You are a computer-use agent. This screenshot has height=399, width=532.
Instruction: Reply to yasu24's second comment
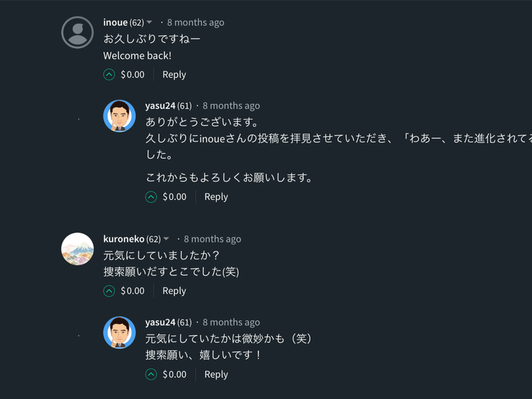click(216, 375)
